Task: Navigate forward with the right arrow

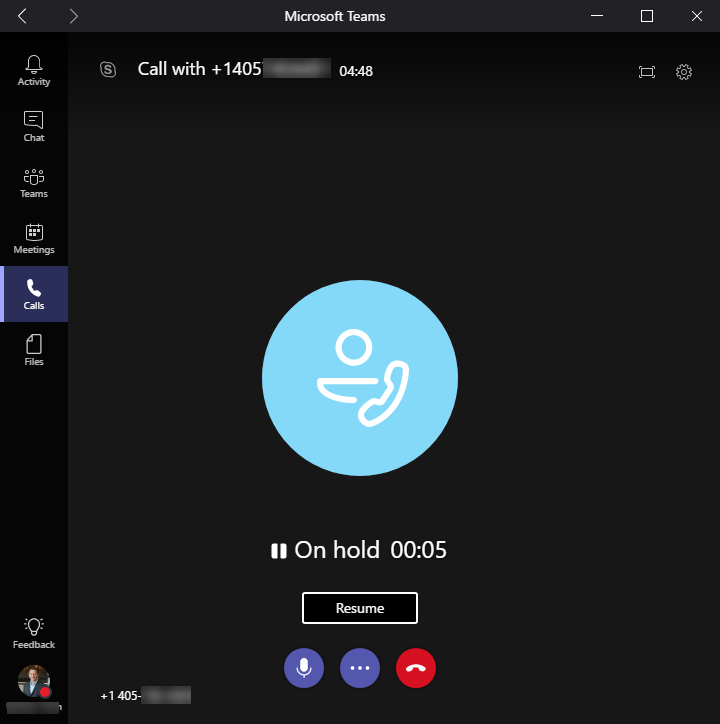Action: [73, 16]
